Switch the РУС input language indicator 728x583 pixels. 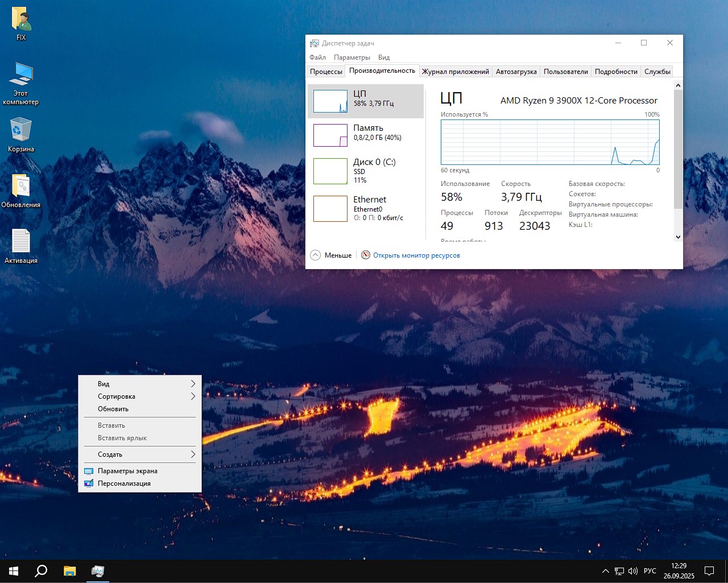click(x=650, y=571)
